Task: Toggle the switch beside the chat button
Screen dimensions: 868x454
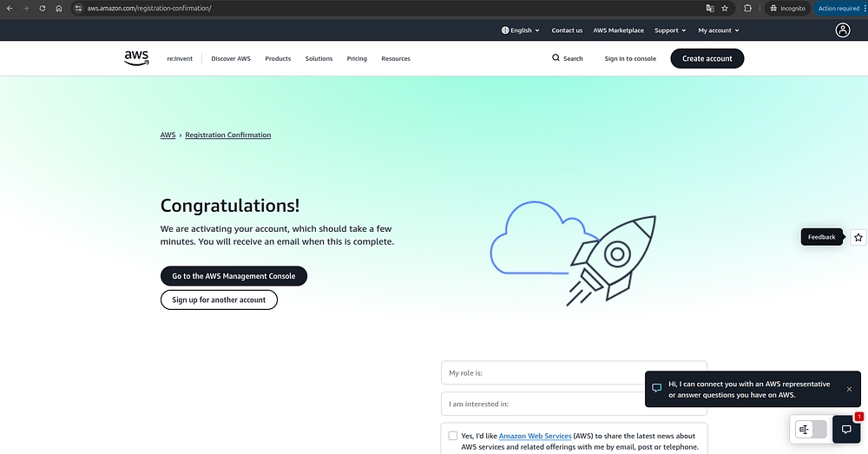Action: click(x=812, y=430)
